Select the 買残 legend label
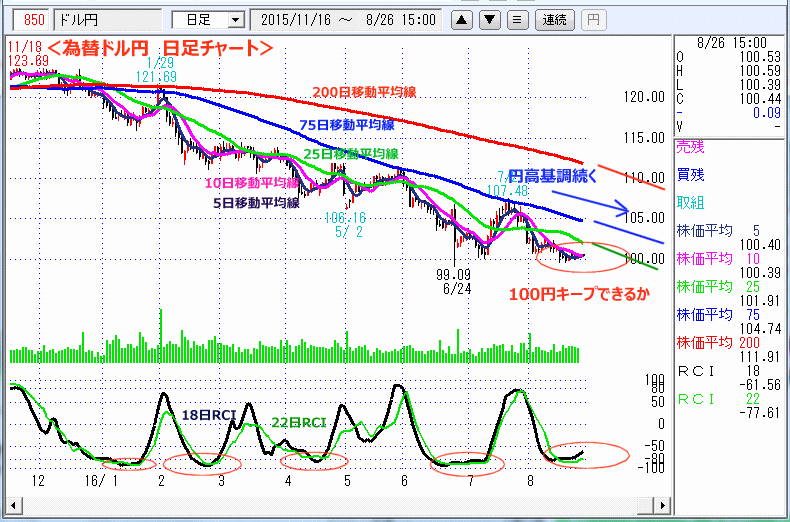Image resolution: width=790 pixels, height=522 pixels. (x=691, y=174)
